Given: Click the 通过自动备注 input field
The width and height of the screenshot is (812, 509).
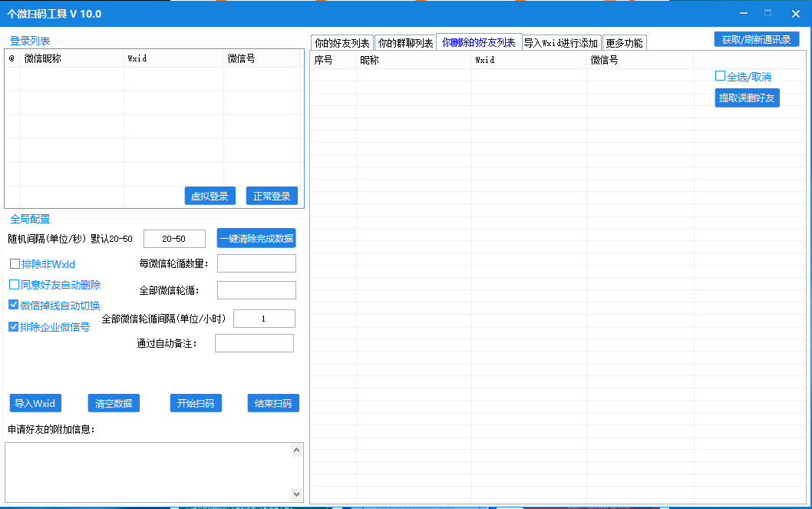Looking at the screenshot, I should 254,343.
